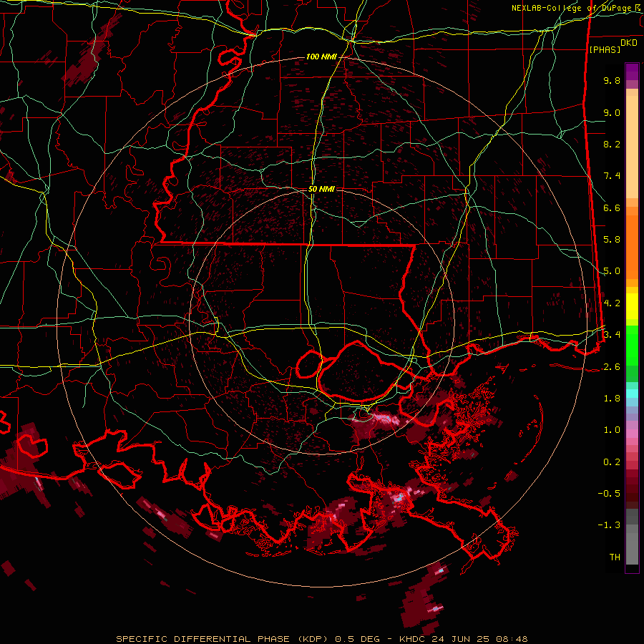
Task: Click the 9.0 legend value
Action: tap(612, 112)
